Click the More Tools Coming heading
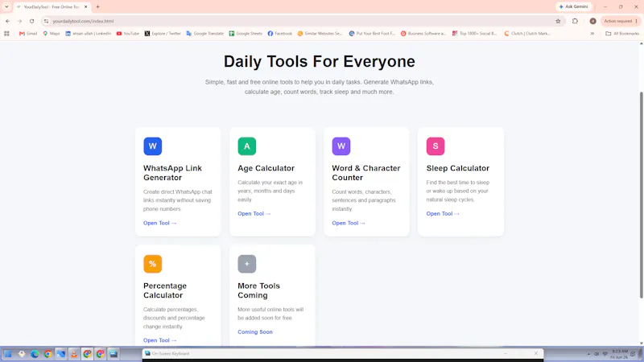 258,290
